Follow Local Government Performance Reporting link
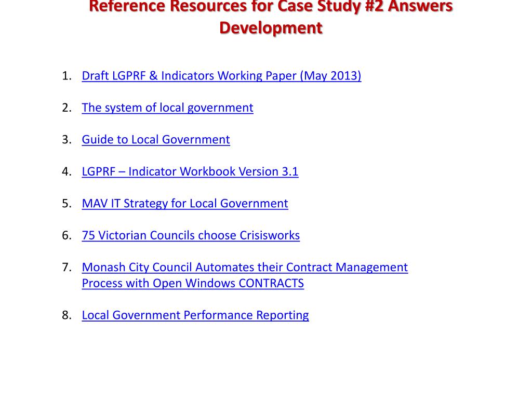The width and height of the screenshot is (532, 399). [x=195, y=315]
